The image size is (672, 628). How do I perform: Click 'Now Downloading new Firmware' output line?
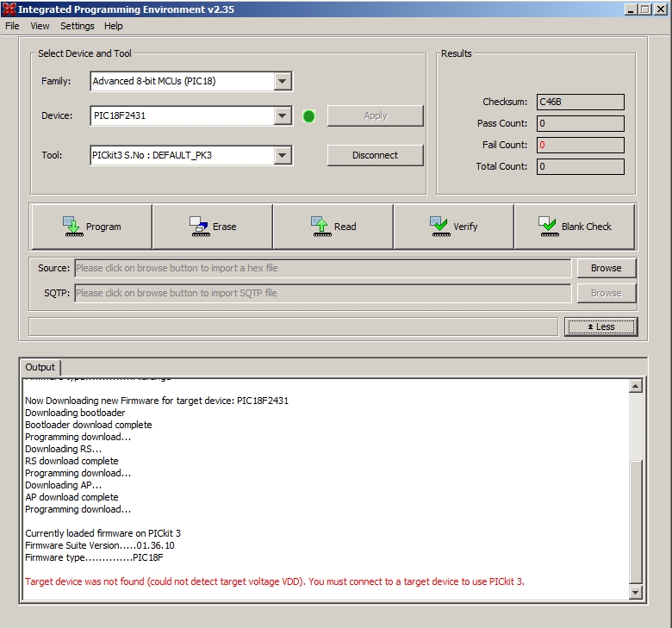pyautogui.click(x=157, y=401)
